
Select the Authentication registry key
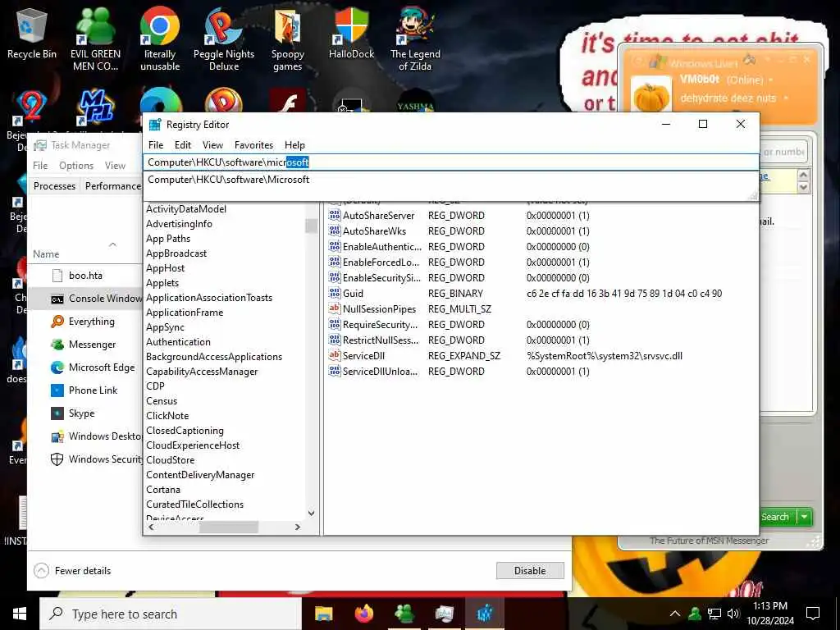(178, 342)
